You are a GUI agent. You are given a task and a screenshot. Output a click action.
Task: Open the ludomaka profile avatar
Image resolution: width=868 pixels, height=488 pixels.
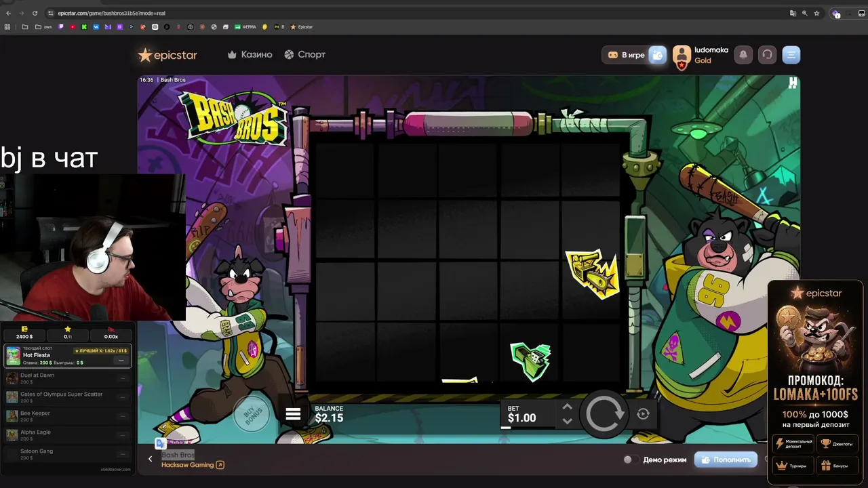(x=682, y=56)
